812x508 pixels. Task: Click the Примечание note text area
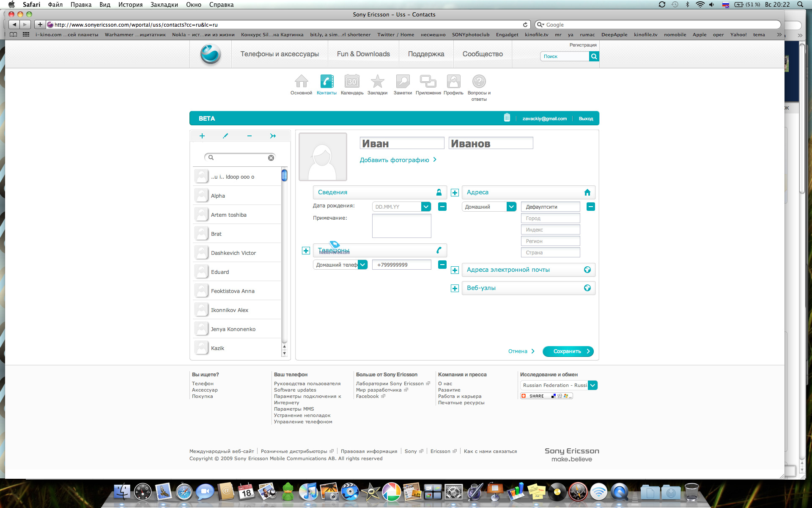pyautogui.click(x=401, y=226)
